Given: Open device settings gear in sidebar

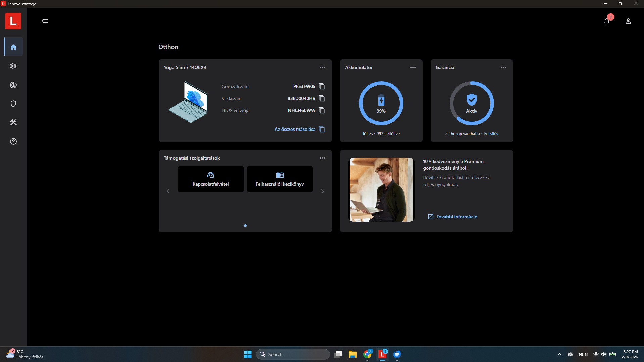Looking at the screenshot, I should point(13,66).
